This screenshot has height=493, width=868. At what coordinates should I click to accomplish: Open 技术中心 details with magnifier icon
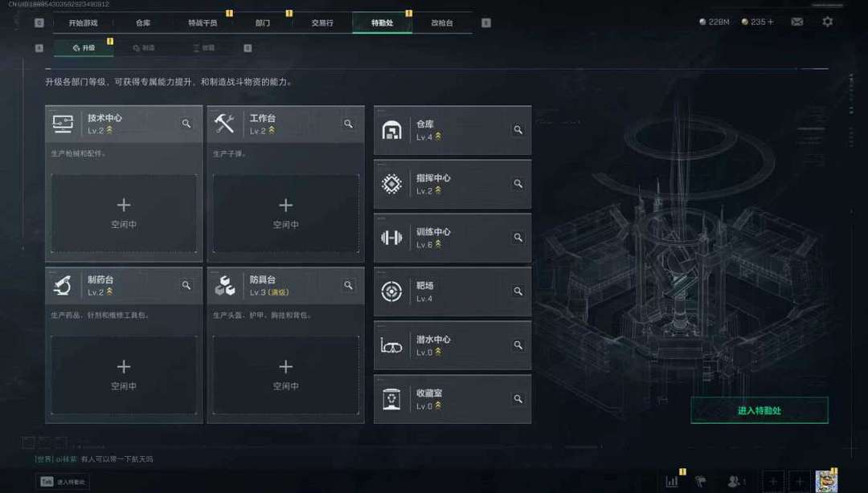186,124
